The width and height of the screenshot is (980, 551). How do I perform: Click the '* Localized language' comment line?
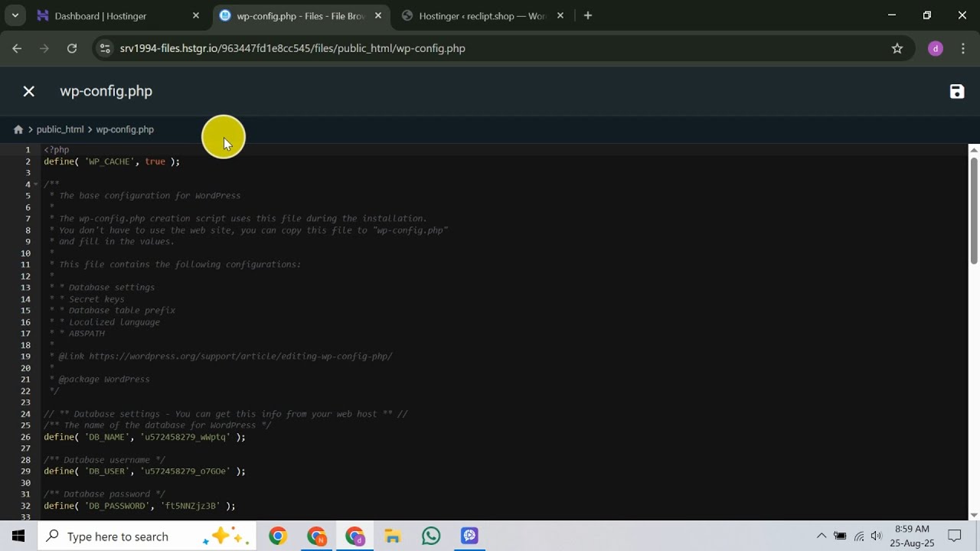(x=104, y=322)
